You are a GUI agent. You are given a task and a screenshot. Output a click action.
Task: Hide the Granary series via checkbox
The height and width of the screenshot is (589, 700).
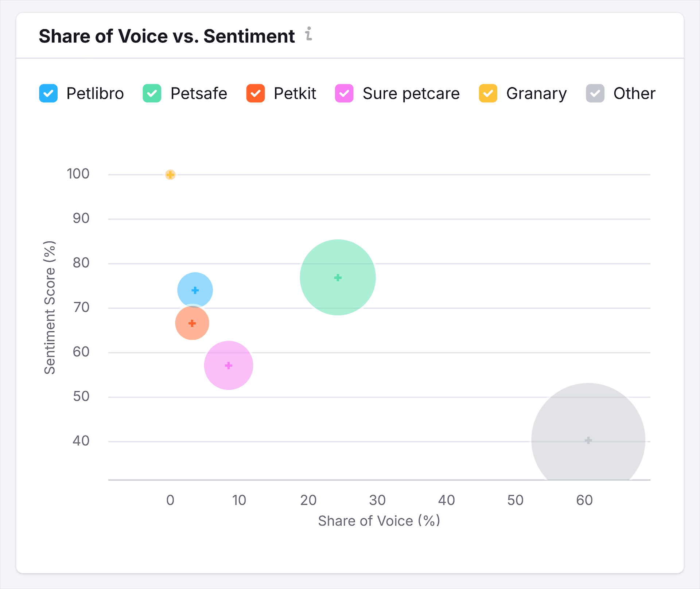(x=488, y=94)
